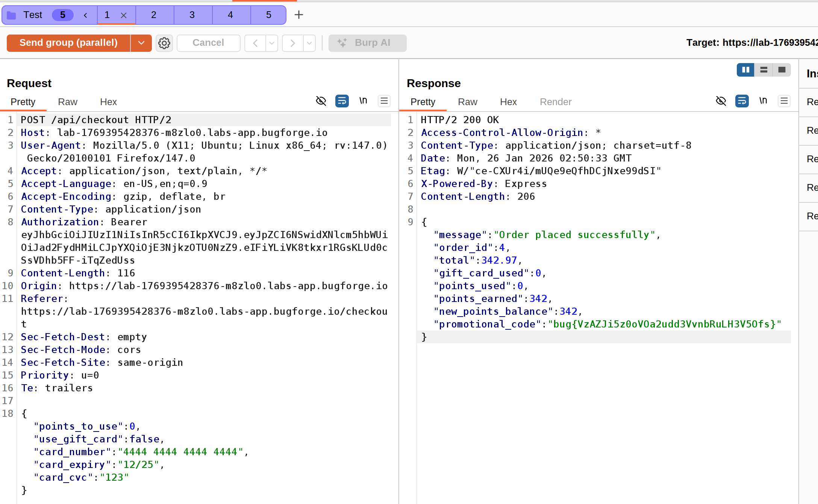The image size is (818, 504).
Task: Close request tab 1 with X
Action: coord(123,15)
